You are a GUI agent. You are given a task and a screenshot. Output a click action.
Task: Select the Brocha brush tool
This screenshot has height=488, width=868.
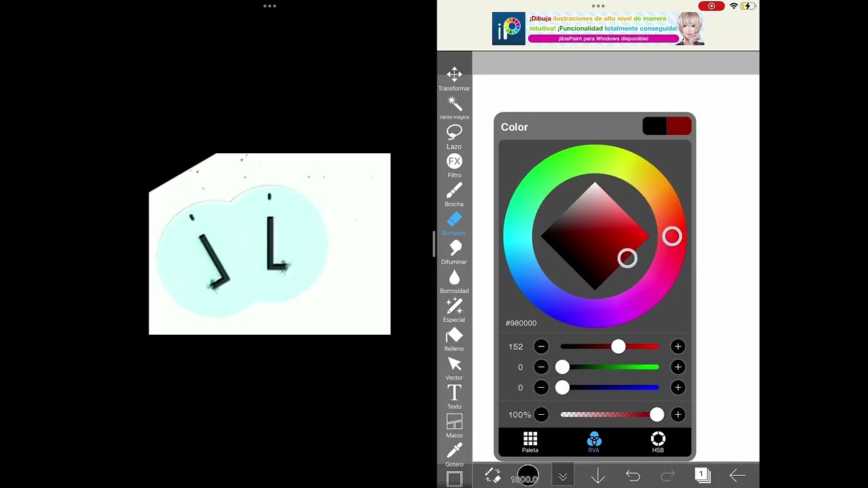click(x=454, y=195)
